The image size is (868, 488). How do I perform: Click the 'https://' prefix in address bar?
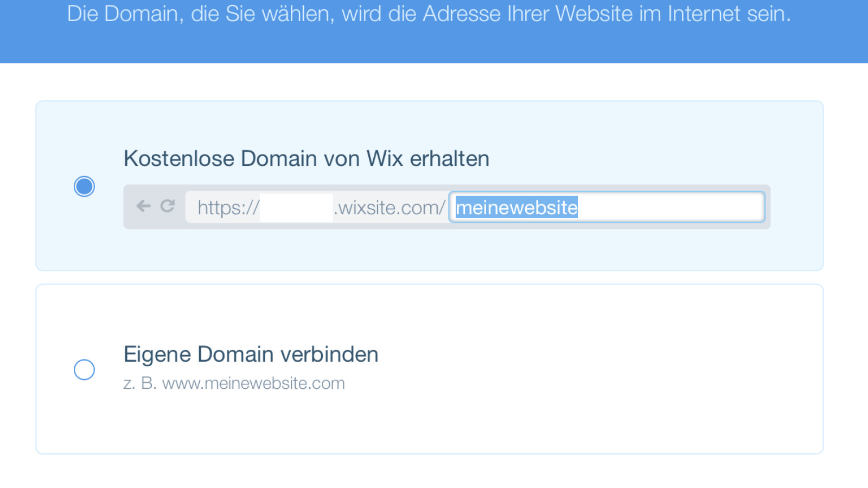click(228, 208)
